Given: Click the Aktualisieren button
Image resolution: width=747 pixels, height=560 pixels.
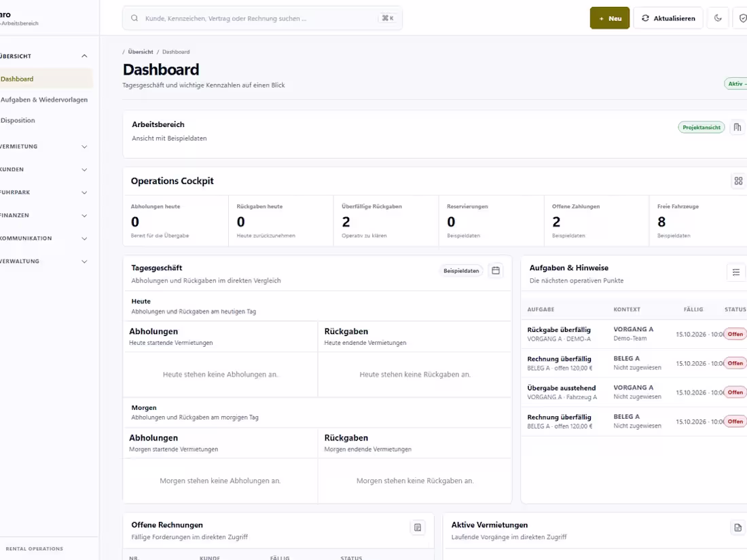Looking at the screenshot, I should point(668,18).
